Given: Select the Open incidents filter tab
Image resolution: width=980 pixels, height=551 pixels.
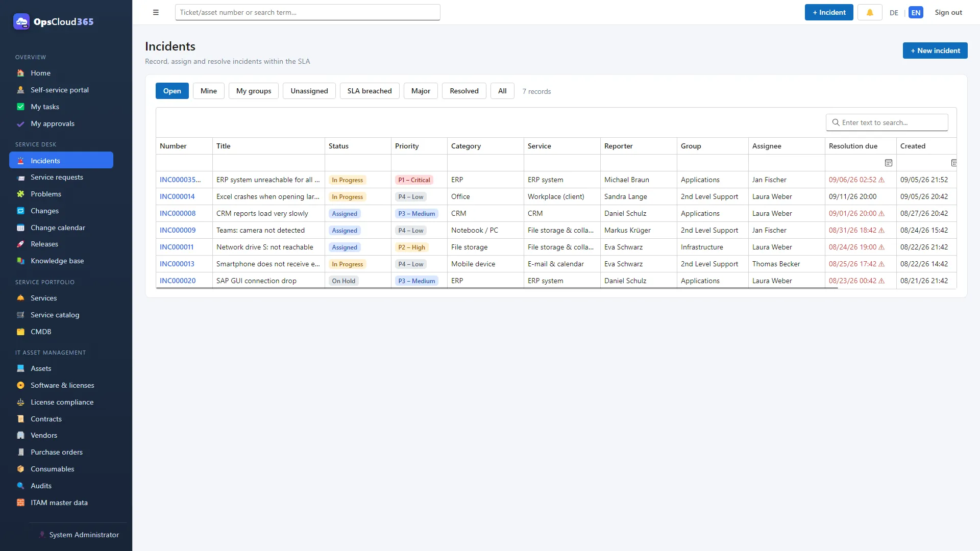Looking at the screenshot, I should coord(172,91).
